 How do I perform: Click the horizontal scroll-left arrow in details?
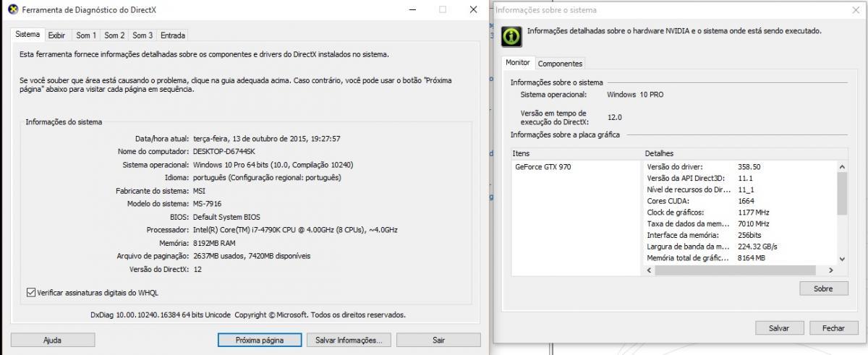pos(649,270)
